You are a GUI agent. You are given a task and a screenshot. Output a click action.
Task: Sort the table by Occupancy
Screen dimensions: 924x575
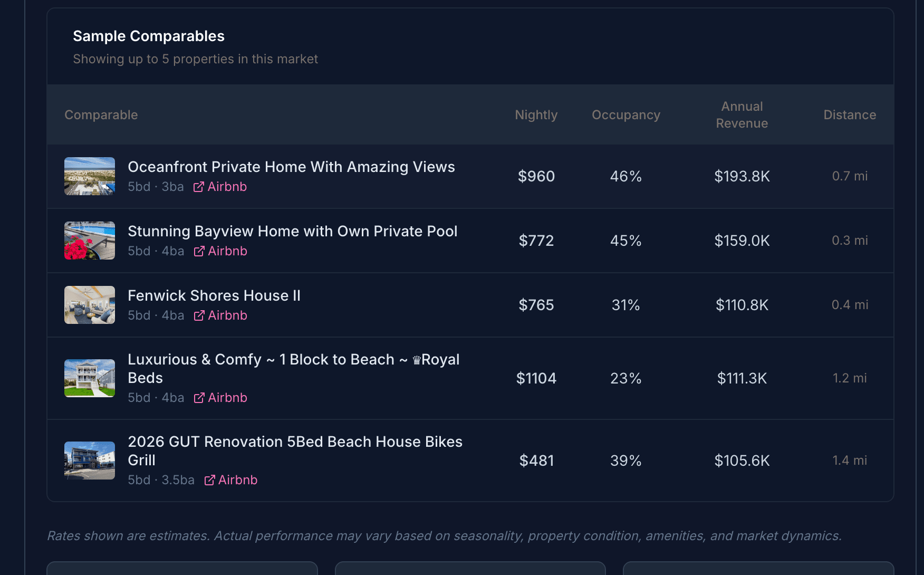click(x=625, y=114)
